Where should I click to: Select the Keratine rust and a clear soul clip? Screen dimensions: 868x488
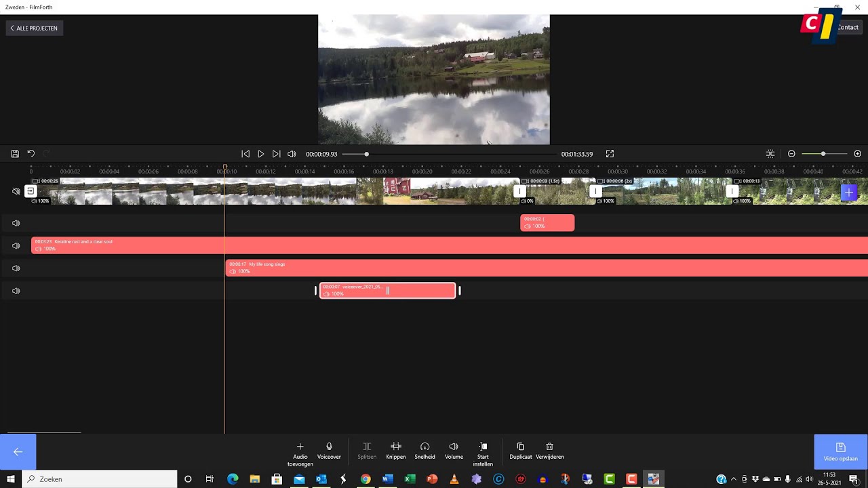pyautogui.click(x=450, y=245)
